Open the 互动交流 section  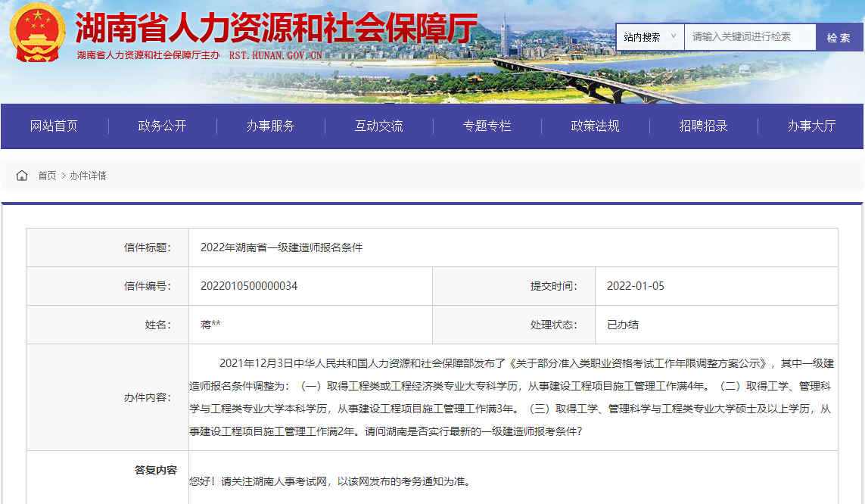[x=378, y=126]
